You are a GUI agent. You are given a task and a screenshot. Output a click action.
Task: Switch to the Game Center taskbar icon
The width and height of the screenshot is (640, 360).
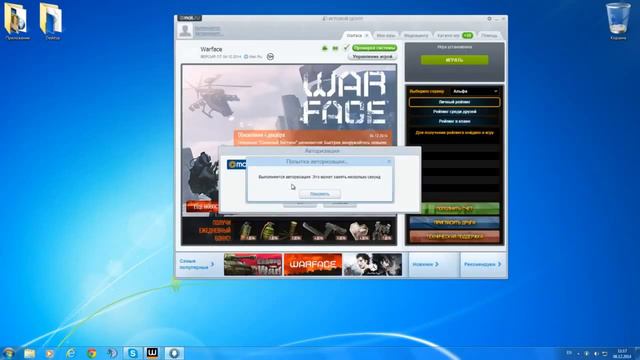[x=174, y=353]
